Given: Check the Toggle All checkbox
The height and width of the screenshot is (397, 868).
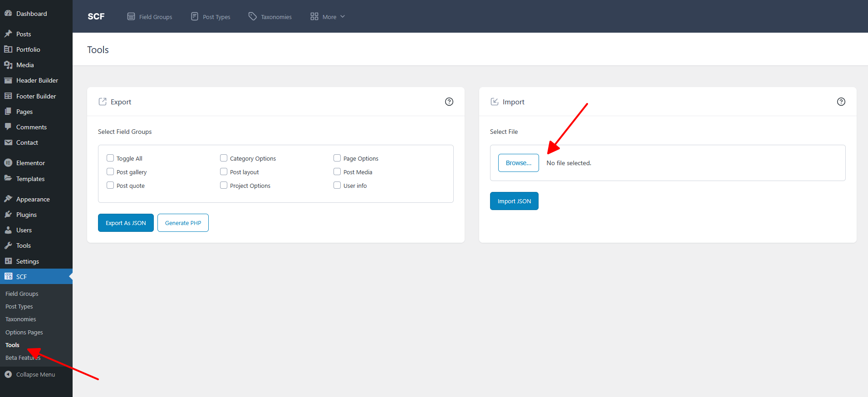Looking at the screenshot, I should (110, 158).
